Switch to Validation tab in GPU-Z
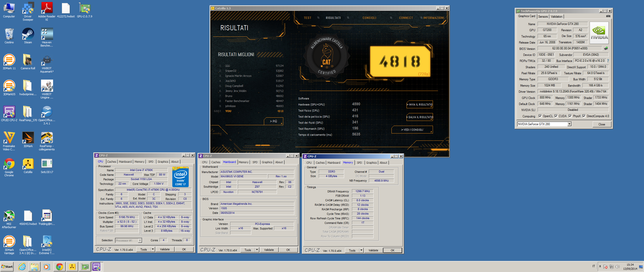The height and width of the screenshot is (272, 644). point(557,17)
